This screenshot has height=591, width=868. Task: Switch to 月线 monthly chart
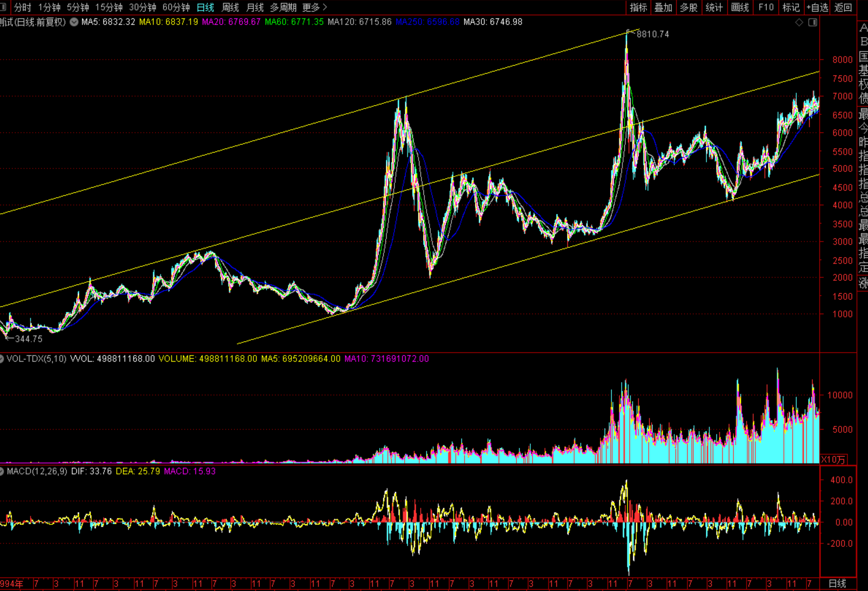[x=255, y=7]
